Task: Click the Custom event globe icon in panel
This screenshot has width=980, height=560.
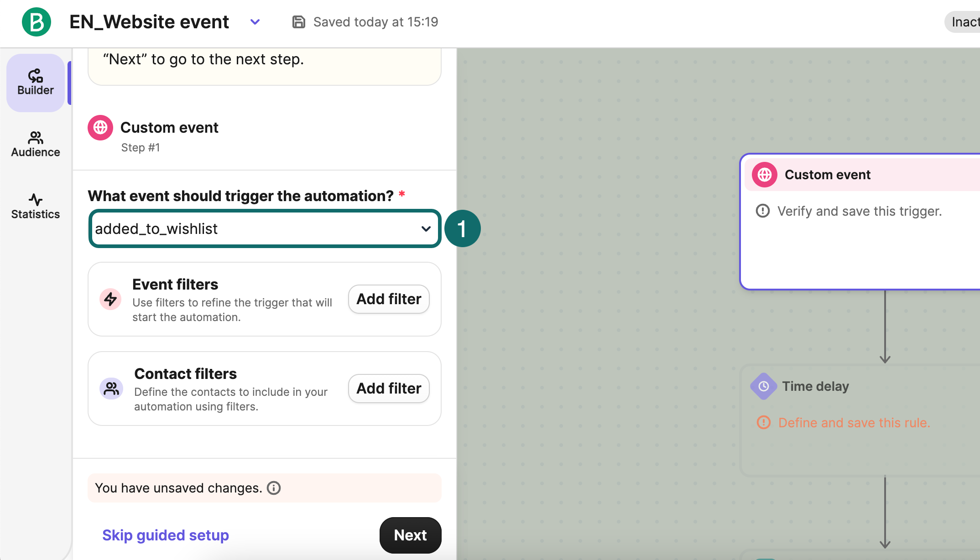Action: 100,128
